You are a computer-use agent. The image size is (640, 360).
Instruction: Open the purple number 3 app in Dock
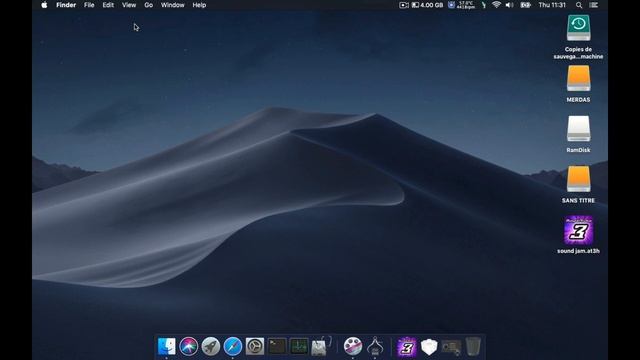(407, 347)
